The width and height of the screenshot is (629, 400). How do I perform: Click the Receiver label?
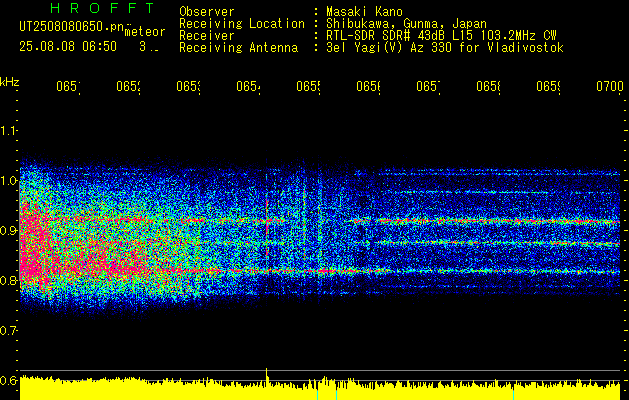[x=207, y=36]
